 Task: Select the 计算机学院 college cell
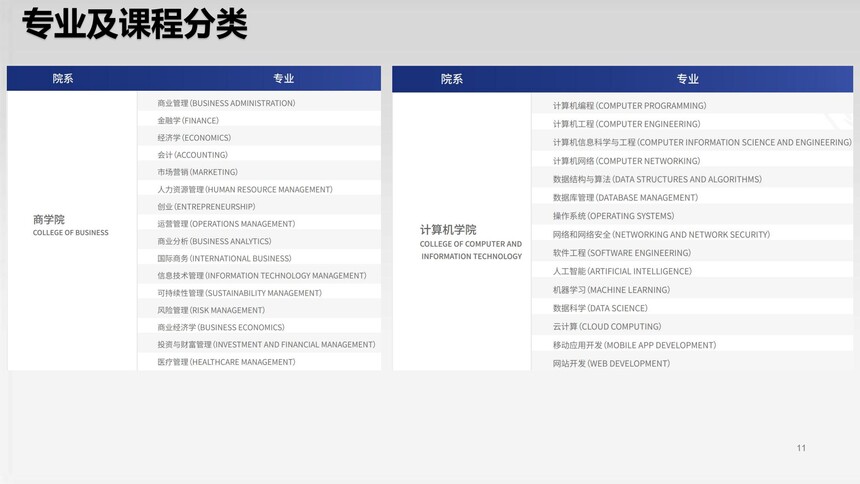tap(470, 242)
